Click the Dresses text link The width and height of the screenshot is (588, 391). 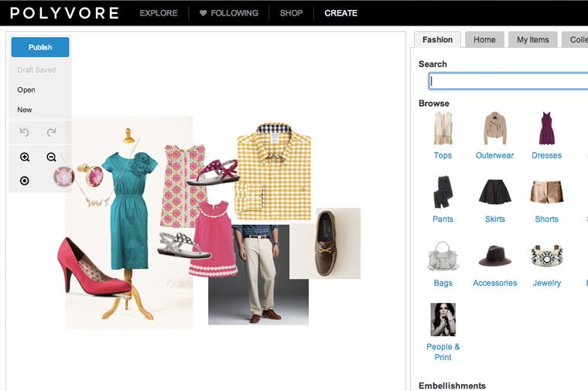coord(546,155)
